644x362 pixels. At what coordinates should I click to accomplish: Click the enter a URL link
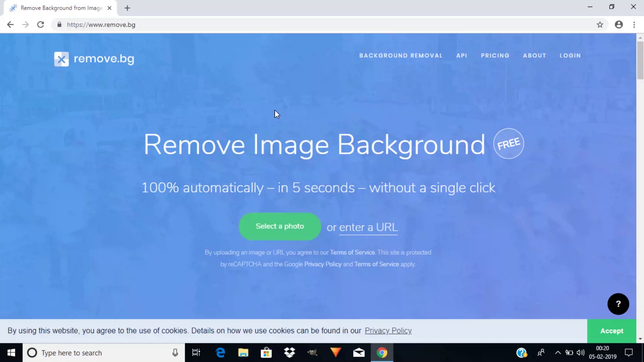[x=368, y=227]
